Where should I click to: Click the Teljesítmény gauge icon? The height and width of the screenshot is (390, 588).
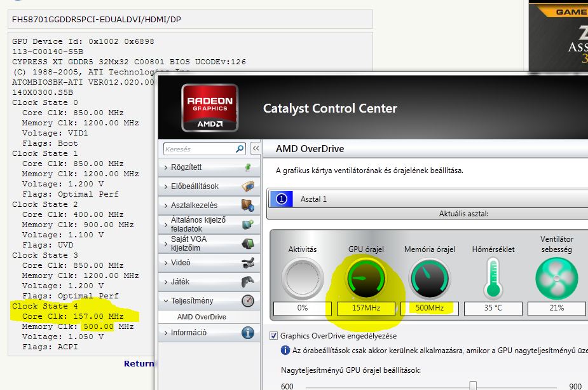[248, 301]
